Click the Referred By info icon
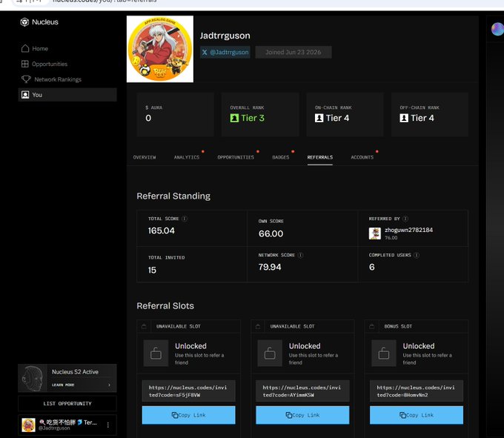The height and width of the screenshot is (438, 504). pyautogui.click(x=405, y=219)
